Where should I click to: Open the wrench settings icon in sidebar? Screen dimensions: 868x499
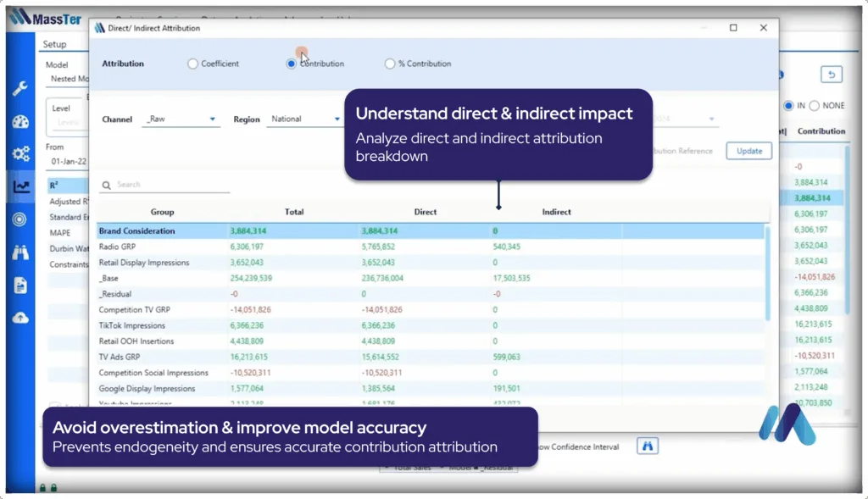click(x=21, y=88)
